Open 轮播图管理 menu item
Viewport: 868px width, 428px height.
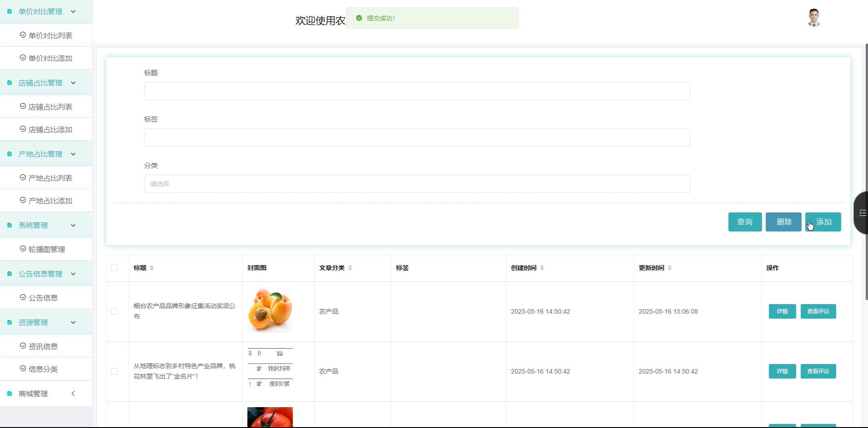tap(46, 249)
